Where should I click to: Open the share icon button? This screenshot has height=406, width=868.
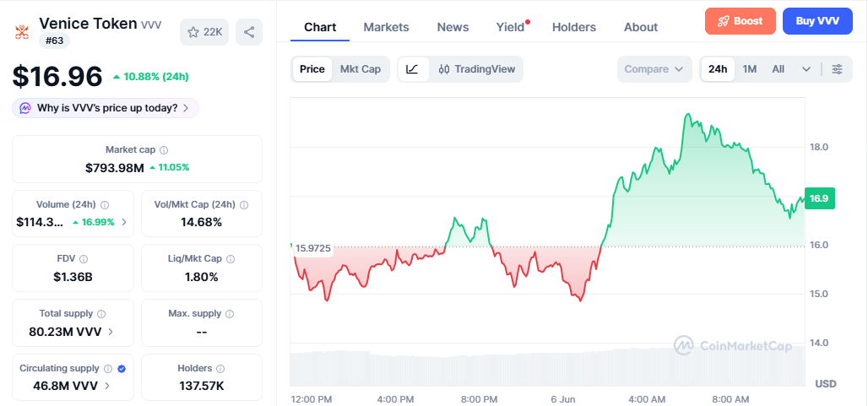point(249,32)
